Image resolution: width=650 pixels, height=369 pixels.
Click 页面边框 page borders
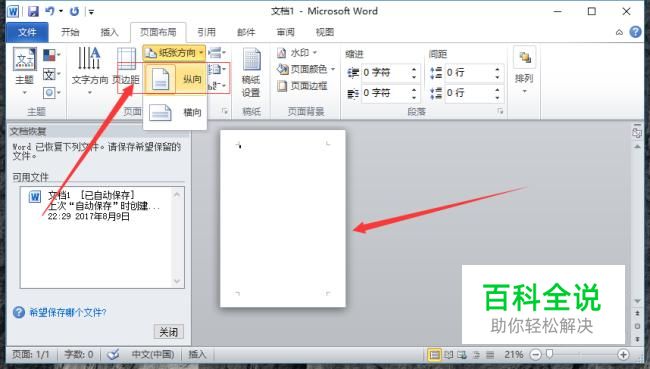click(302, 86)
